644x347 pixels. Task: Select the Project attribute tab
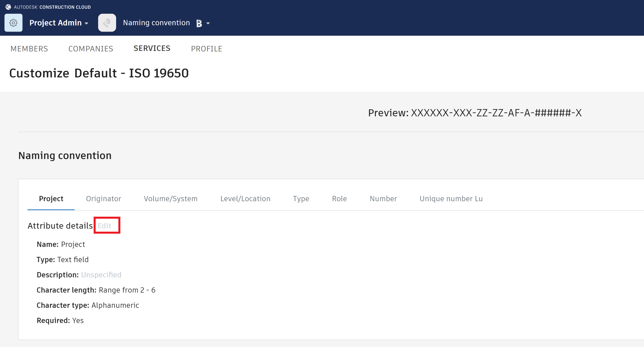pos(51,198)
